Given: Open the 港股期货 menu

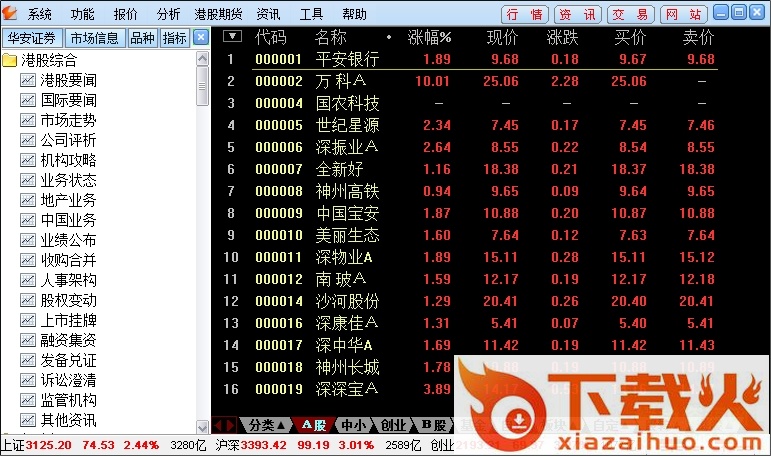Looking at the screenshot, I should coord(218,14).
